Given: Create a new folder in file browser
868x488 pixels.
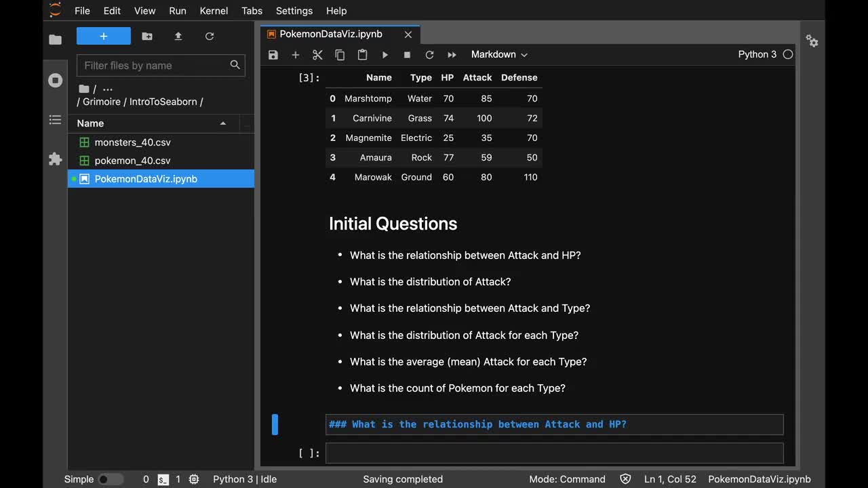Looking at the screenshot, I should click(147, 37).
